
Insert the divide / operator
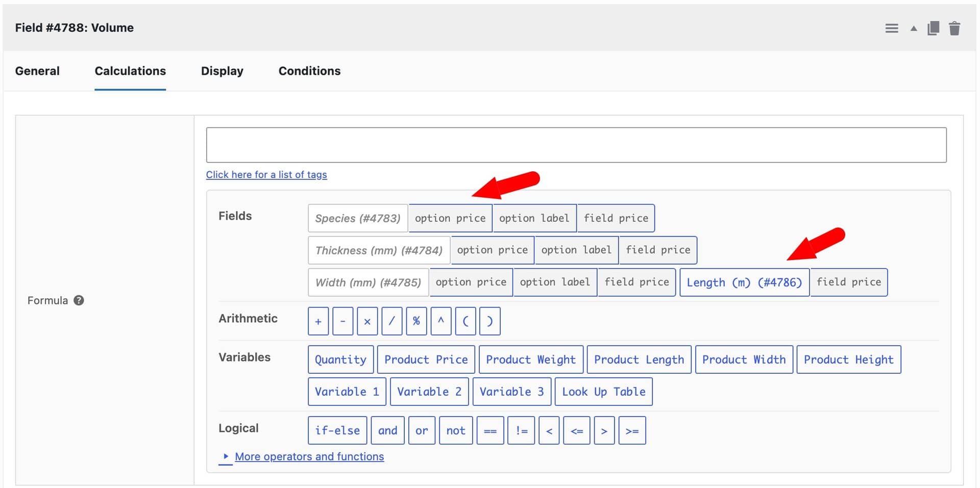point(392,321)
